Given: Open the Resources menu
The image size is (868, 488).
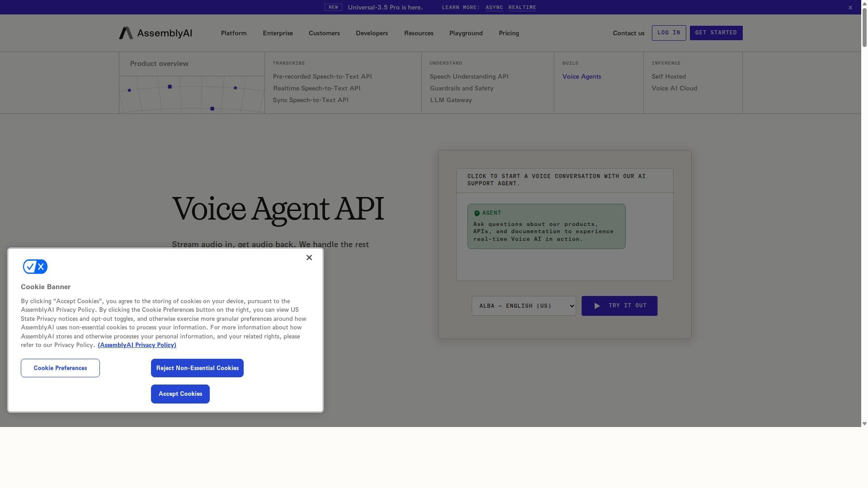Looking at the screenshot, I should click(419, 33).
